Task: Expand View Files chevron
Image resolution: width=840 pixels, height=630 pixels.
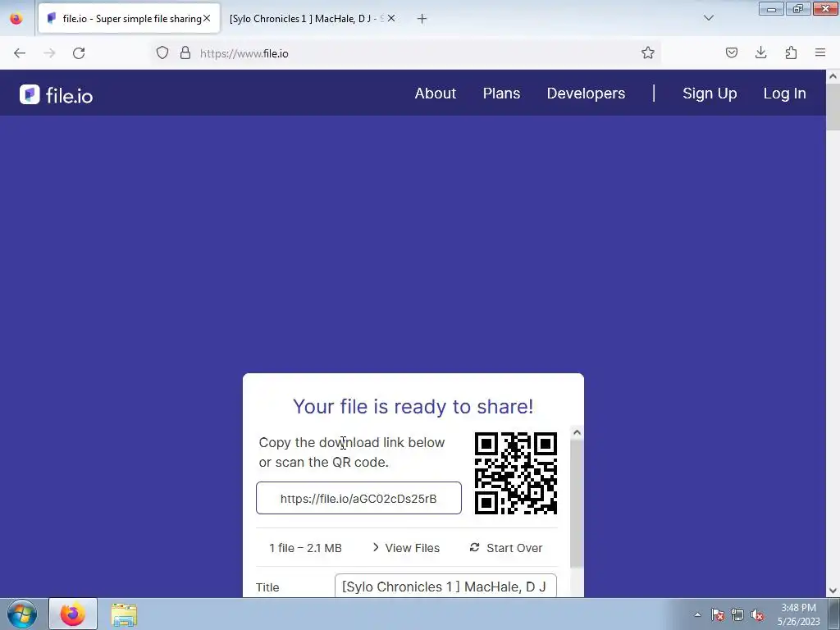Action: [x=405, y=547]
